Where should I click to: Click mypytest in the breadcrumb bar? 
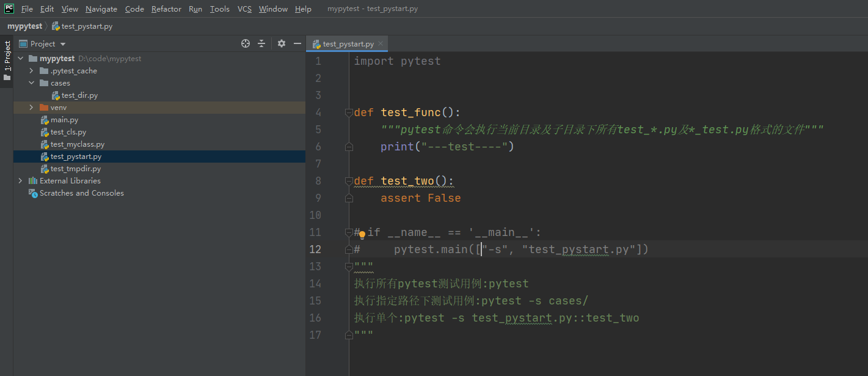pyautogui.click(x=24, y=26)
